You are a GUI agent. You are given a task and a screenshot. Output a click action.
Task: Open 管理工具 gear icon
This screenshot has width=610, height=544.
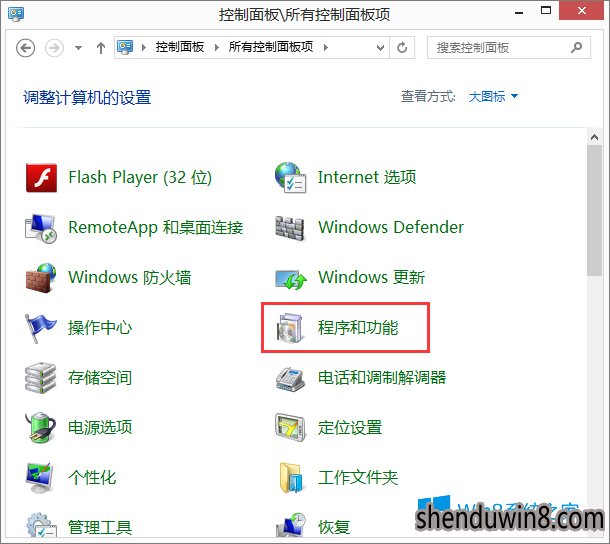(41, 525)
